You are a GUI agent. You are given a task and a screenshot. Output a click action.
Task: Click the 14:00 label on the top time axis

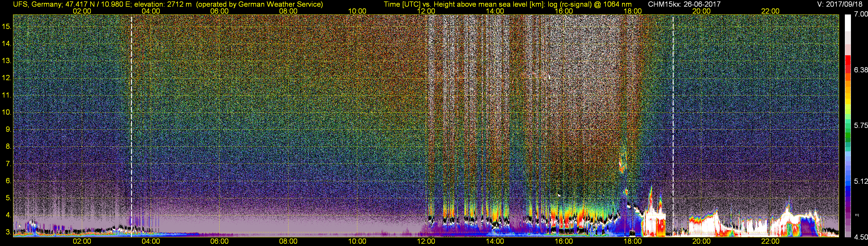[495, 11]
